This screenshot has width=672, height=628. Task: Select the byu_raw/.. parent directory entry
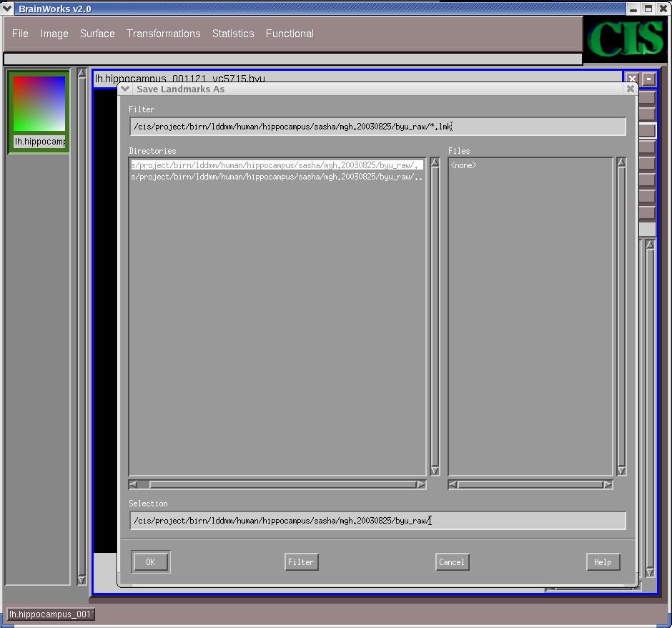click(277, 177)
